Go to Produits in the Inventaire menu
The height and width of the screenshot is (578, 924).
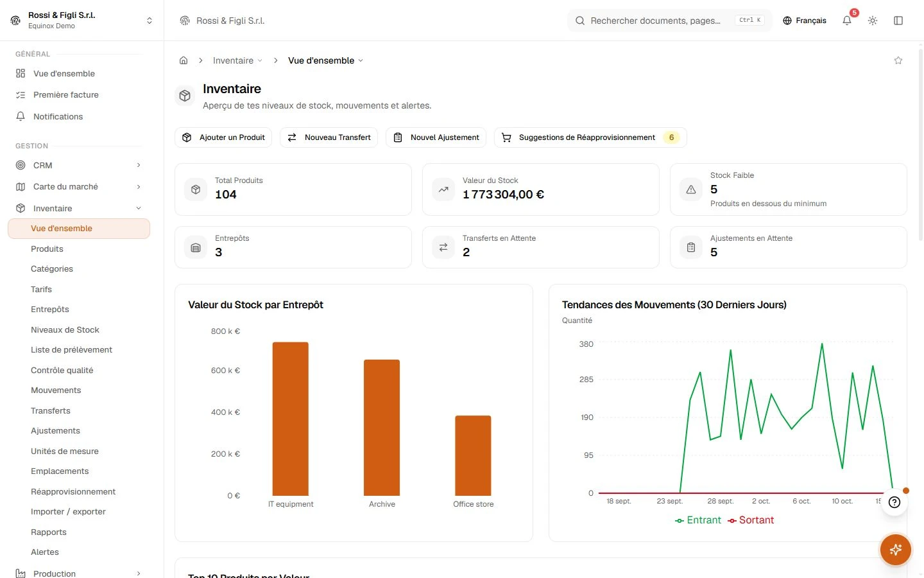point(79,249)
